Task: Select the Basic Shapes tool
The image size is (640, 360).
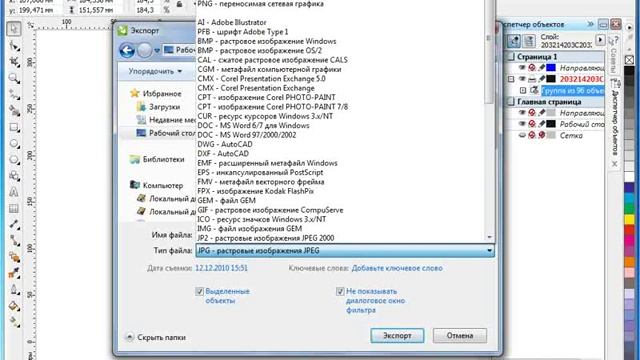Action: click(14, 176)
